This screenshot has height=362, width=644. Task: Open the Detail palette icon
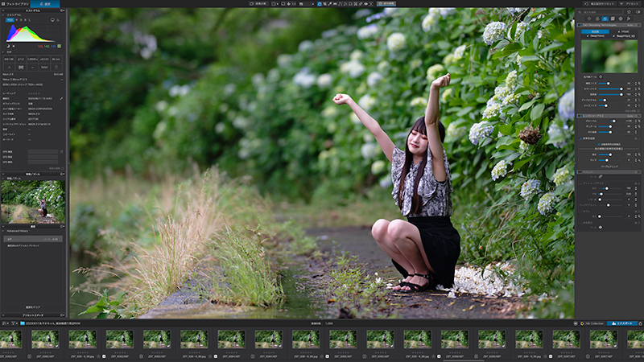(x=605, y=19)
